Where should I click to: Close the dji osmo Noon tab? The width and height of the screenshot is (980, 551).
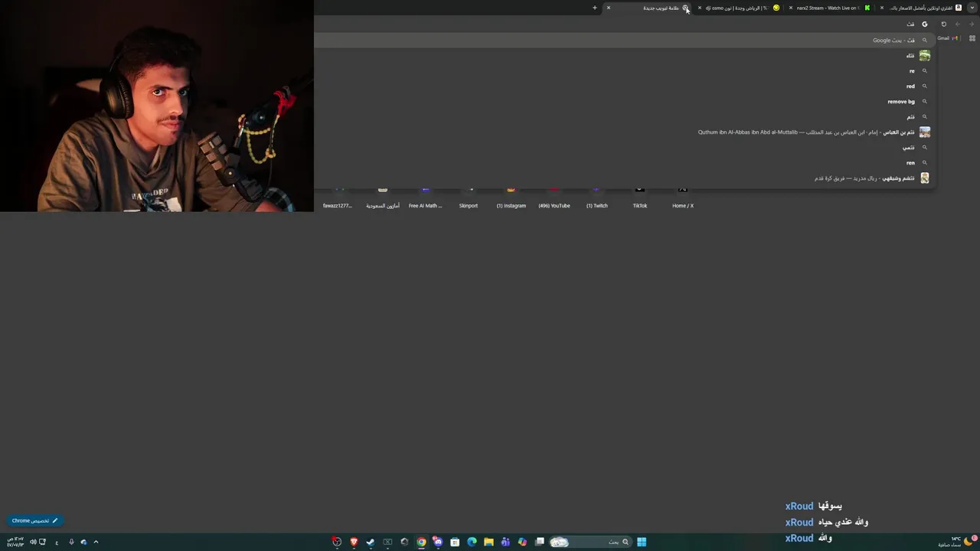700,8
